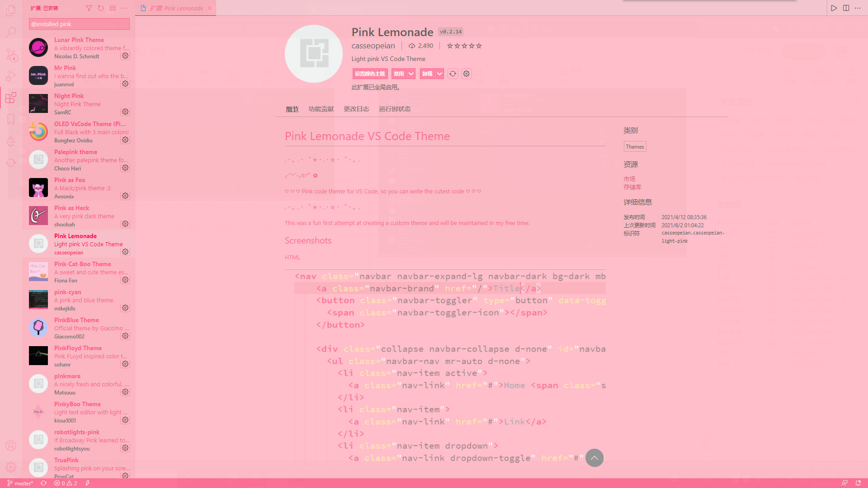Expand the Disable button dropdown arrow
Screen dimensions: 868x488
(411, 74)
